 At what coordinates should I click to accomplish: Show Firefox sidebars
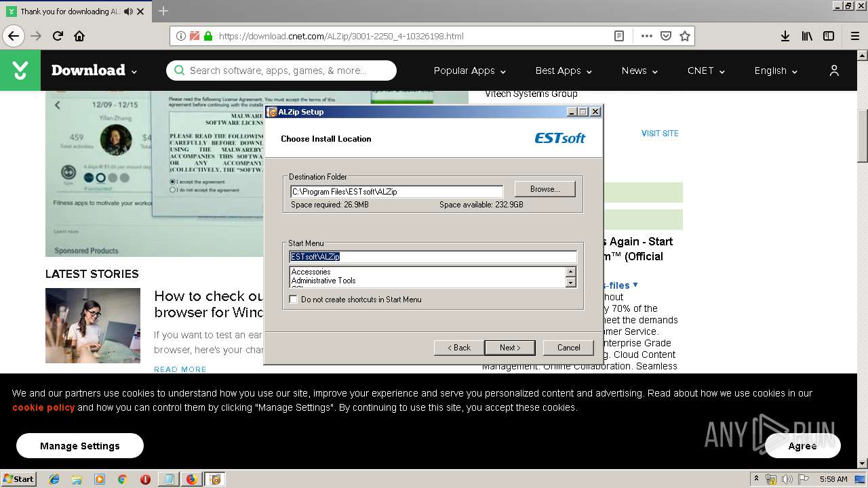coord(829,36)
